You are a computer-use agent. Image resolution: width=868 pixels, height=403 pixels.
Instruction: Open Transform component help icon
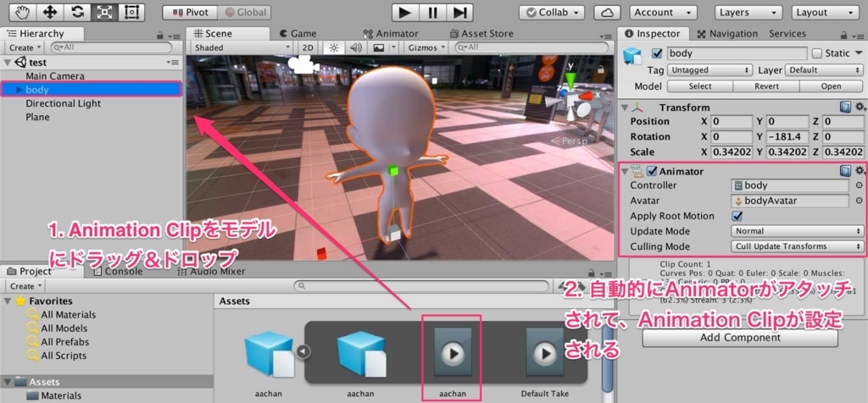[x=845, y=107]
